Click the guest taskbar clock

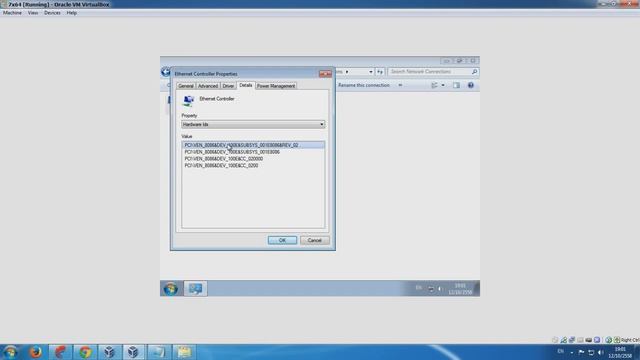pos(460,289)
